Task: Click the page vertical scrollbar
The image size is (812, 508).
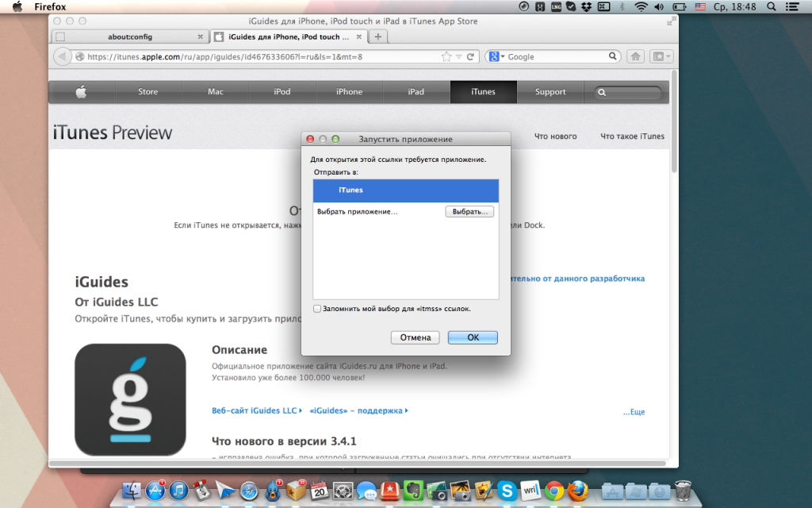Action: click(x=674, y=121)
